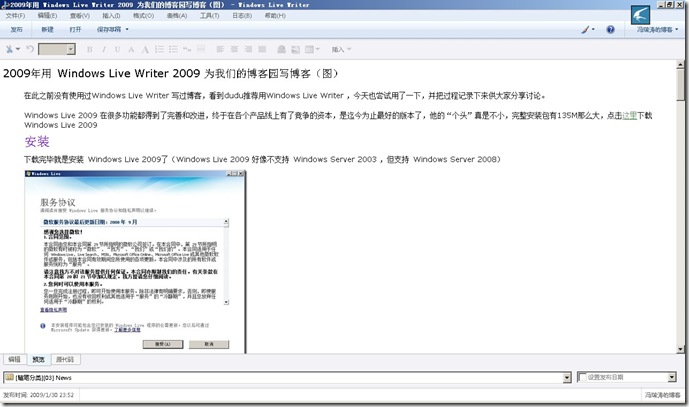Open the 表格(A) menu

tap(177, 15)
